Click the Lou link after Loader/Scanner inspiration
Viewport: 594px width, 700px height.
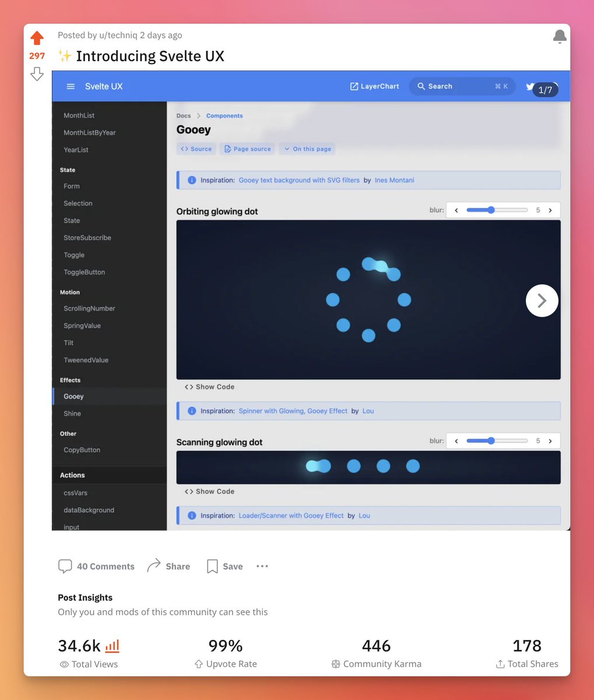click(x=364, y=516)
